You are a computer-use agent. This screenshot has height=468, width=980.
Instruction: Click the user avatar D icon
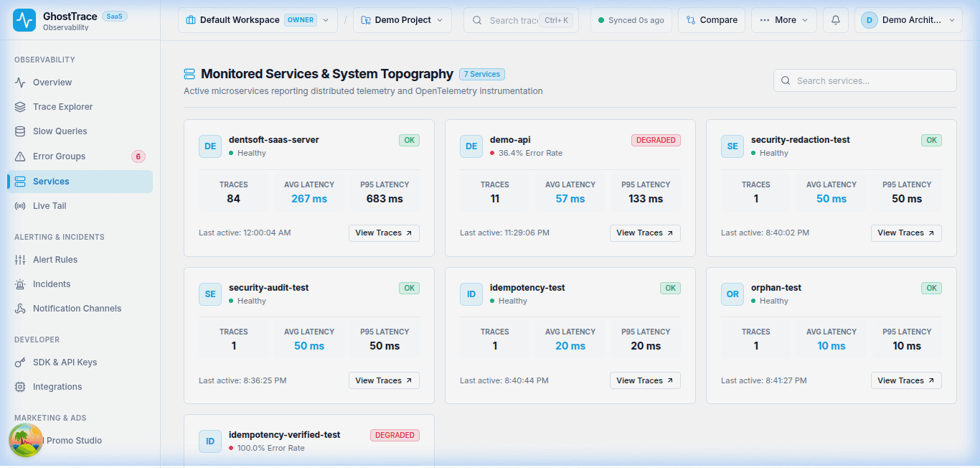870,20
